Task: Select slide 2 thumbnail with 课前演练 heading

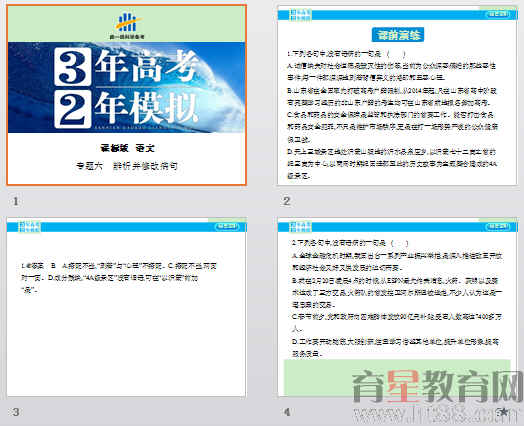Action: pos(398,95)
